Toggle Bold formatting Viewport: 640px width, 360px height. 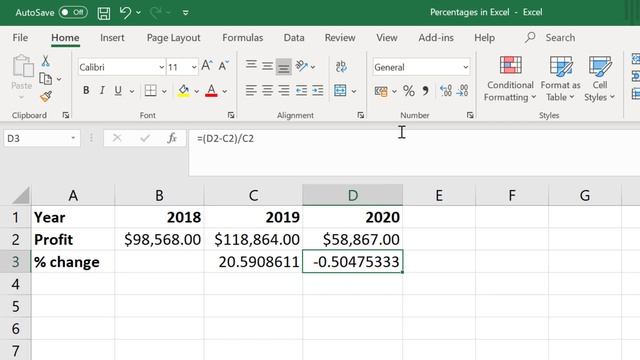click(86, 90)
